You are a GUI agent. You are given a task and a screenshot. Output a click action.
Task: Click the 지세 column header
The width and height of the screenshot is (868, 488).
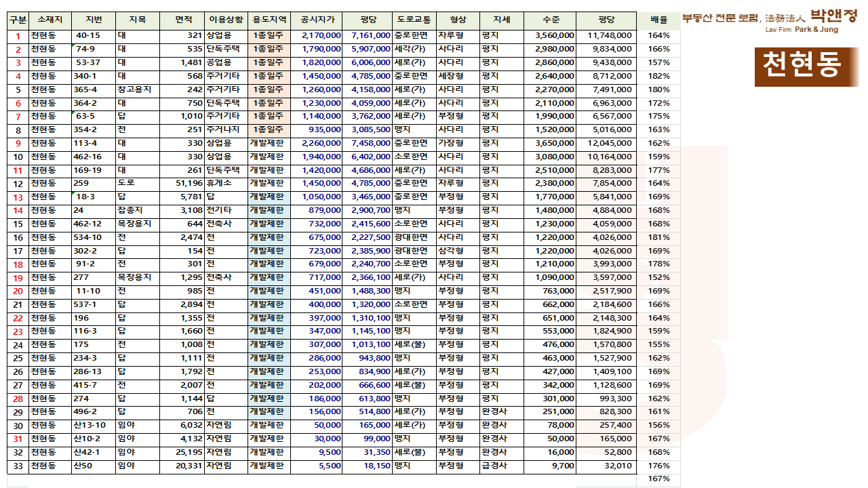pos(502,21)
